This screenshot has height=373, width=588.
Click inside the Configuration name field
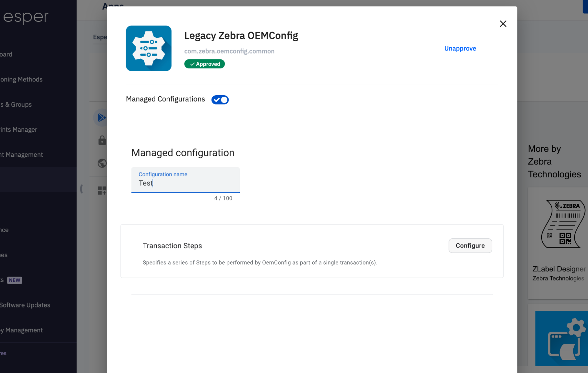[x=185, y=183]
